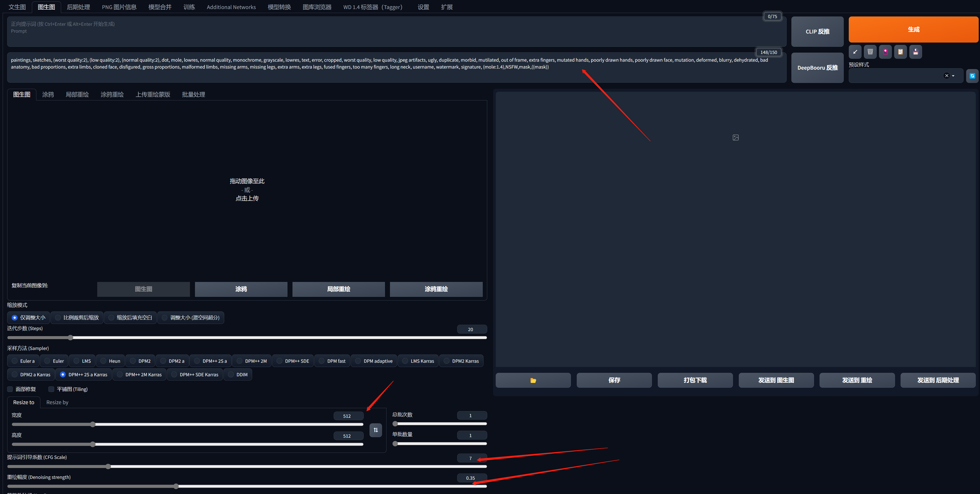This screenshot has width=980, height=494.
Task: Enable the 面部修复 checkbox
Action: (10, 389)
